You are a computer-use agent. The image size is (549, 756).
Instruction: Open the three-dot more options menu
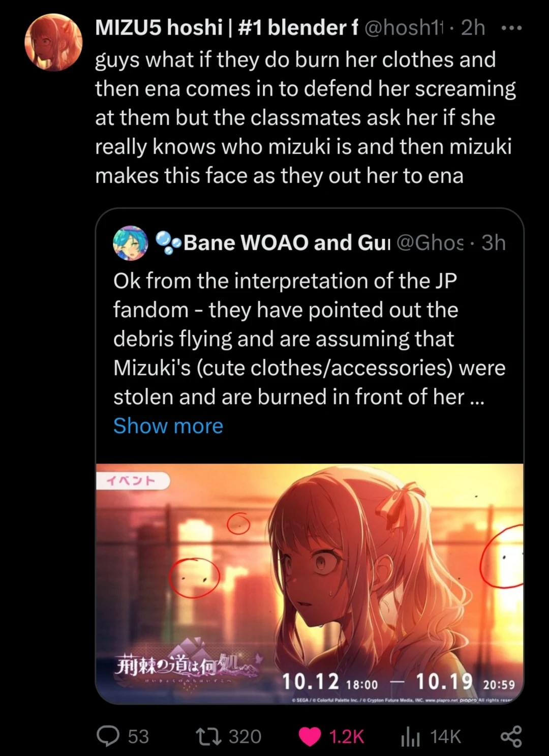tap(511, 28)
